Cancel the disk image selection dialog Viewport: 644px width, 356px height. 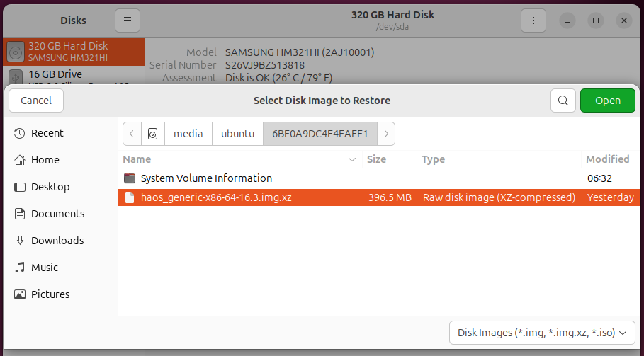coord(36,101)
